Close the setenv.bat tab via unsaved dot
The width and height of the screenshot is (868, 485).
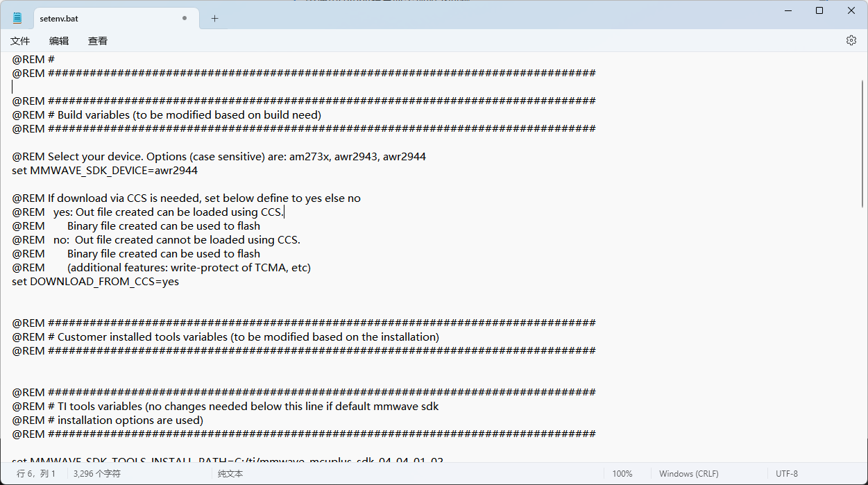tap(185, 19)
